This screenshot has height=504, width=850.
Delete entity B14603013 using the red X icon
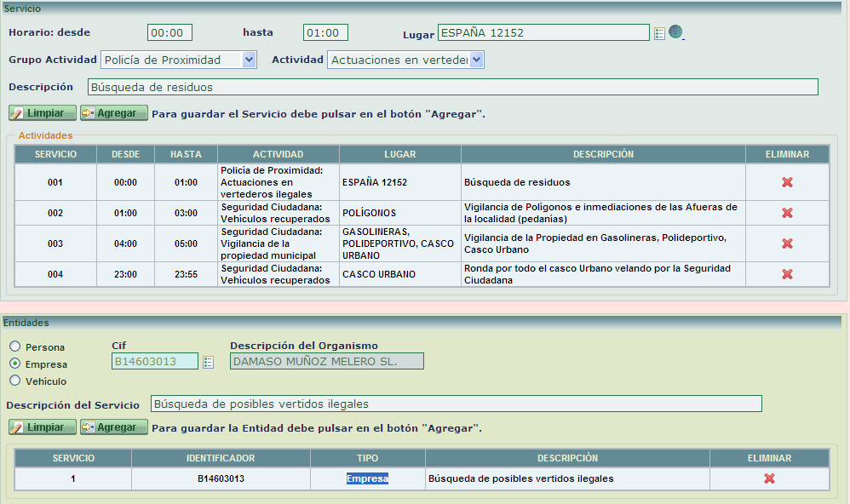(x=769, y=478)
